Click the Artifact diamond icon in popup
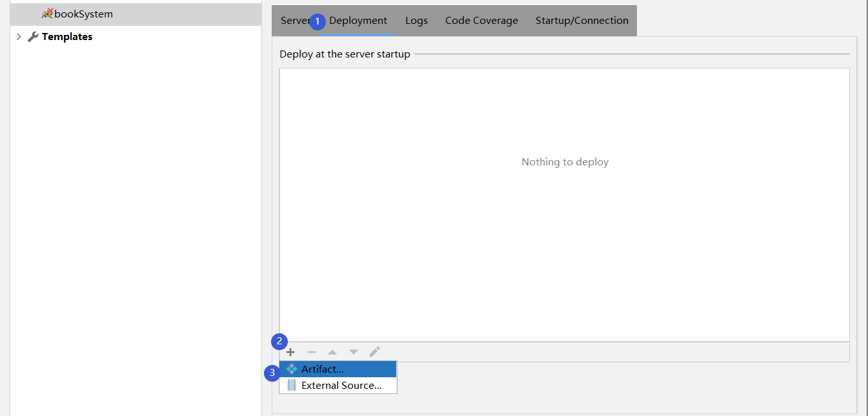This screenshot has height=416, width=868. (292, 368)
